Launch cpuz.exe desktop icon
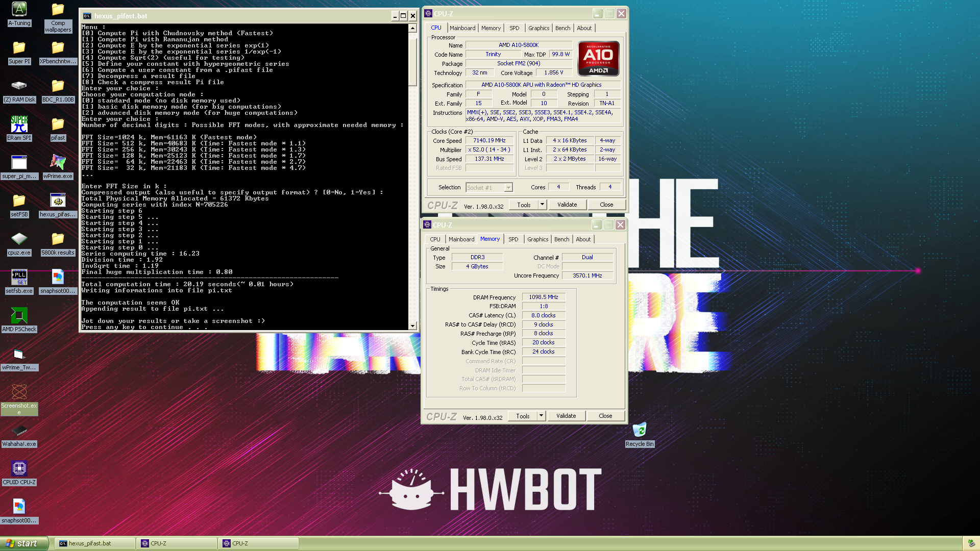This screenshot has width=980, height=551. pyautogui.click(x=19, y=244)
